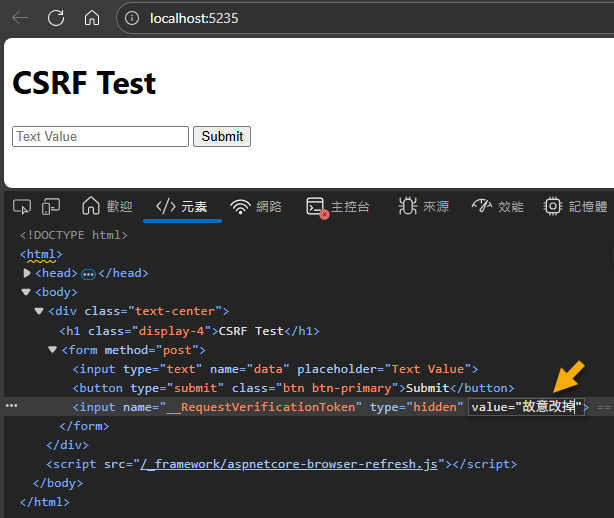Open the 網路 network panel

(256, 206)
